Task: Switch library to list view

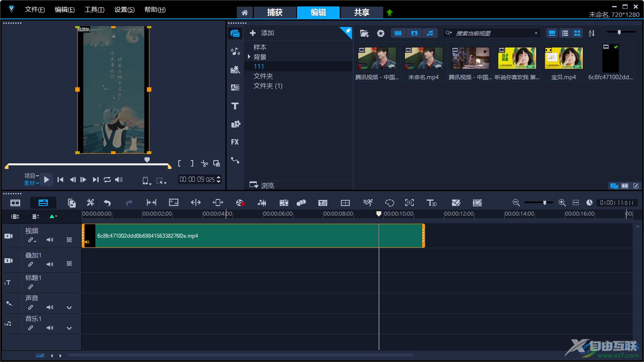Action: [565, 33]
